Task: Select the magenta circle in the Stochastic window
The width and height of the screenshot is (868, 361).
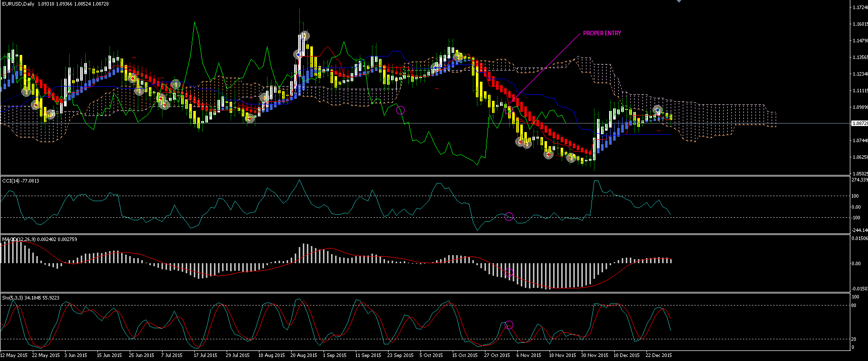Action: tap(509, 325)
